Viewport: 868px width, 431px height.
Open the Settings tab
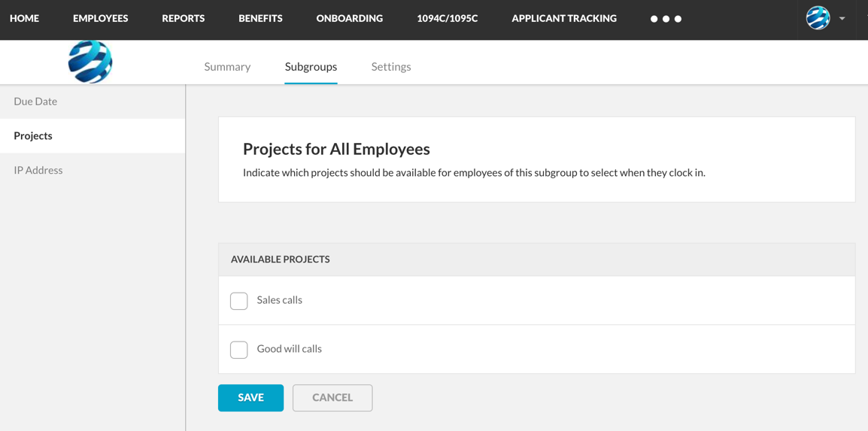(391, 67)
